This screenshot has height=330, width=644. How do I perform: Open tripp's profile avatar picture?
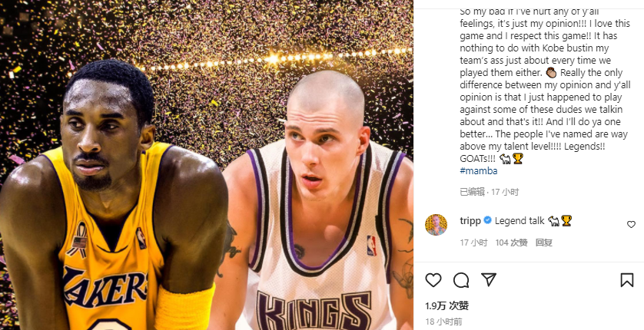(436, 224)
